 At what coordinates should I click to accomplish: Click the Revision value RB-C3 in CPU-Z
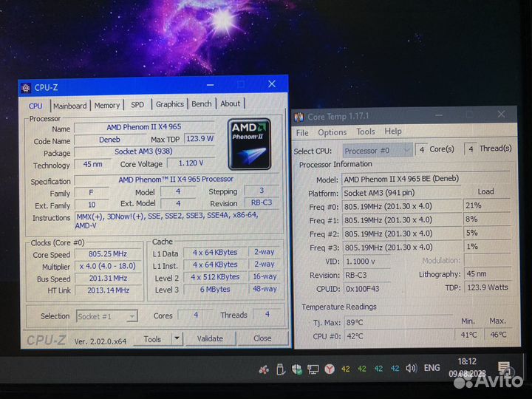point(262,202)
